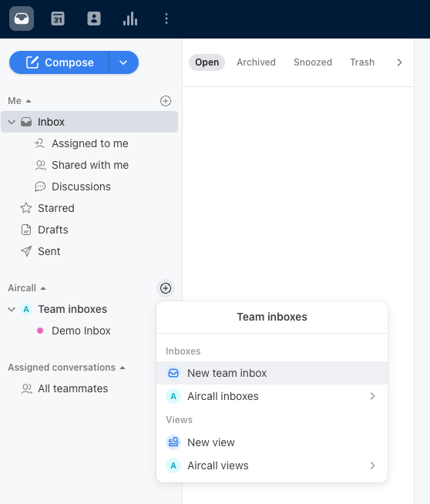Image resolution: width=430 pixels, height=504 pixels.
Task: Open the Compose dropdown arrow
Action: coord(123,62)
